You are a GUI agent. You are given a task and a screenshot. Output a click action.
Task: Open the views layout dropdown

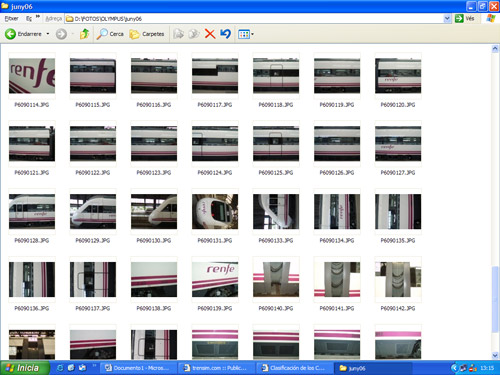tap(246, 34)
